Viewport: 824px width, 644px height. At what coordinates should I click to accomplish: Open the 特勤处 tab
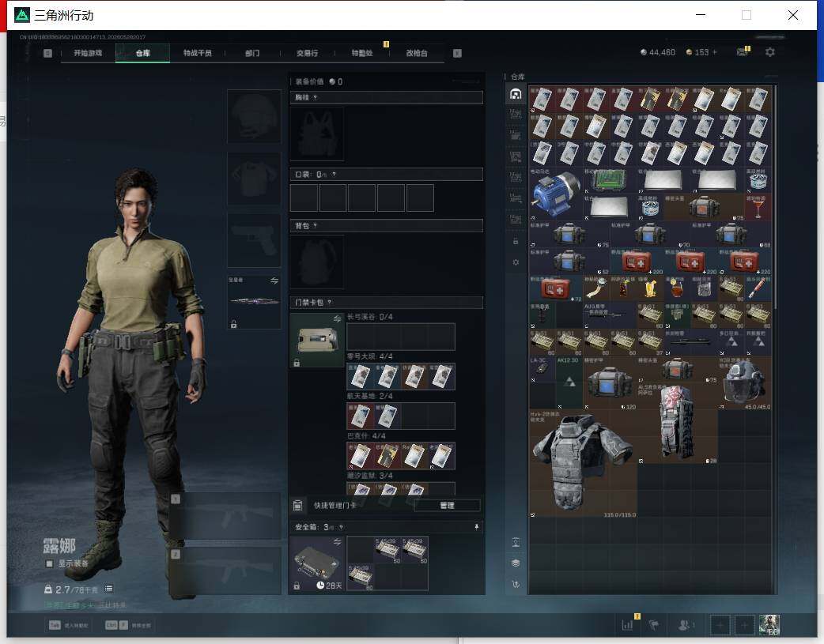pos(362,53)
